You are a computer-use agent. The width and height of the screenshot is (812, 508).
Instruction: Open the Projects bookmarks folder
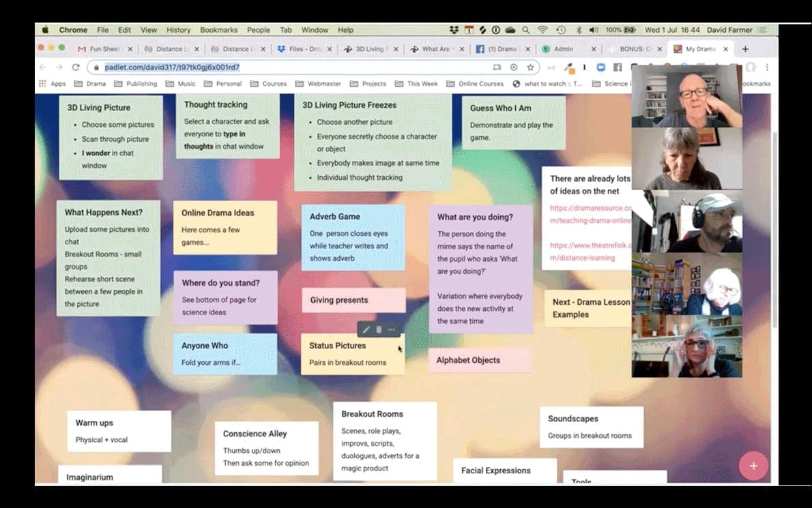(x=368, y=84)
